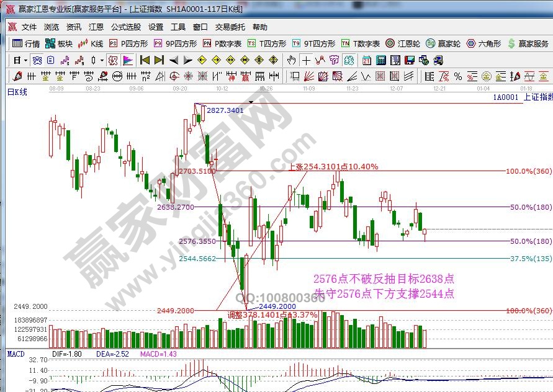The height and width of the screenshot is (392, 553).
Task: Toggle the crosshair cursor mode
Action: point(306,60)
